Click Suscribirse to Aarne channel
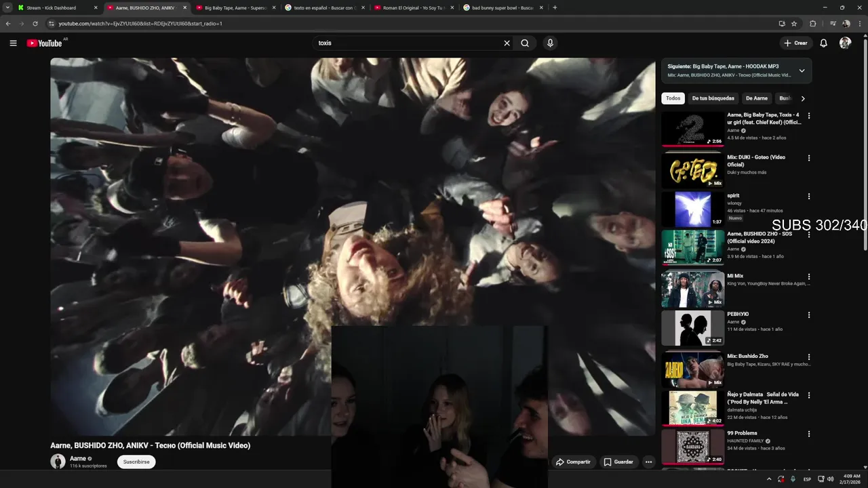This screenshot has width=868, height=488. coord(136,462)
